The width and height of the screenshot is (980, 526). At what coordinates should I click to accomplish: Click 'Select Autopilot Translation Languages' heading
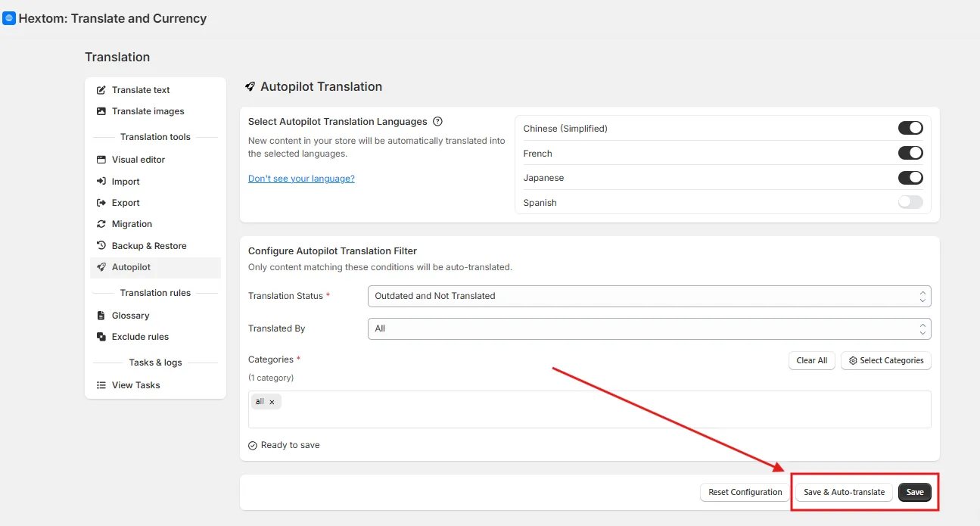coord(338,121)
